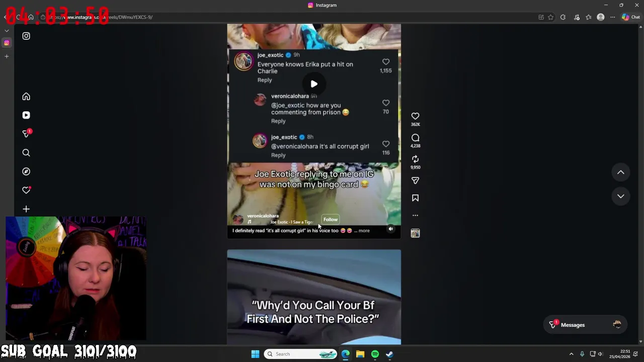The width and height of the screenshot is (644, 362).
Task: Open the reel's audio thumbnail
Action: coord(415,233)
